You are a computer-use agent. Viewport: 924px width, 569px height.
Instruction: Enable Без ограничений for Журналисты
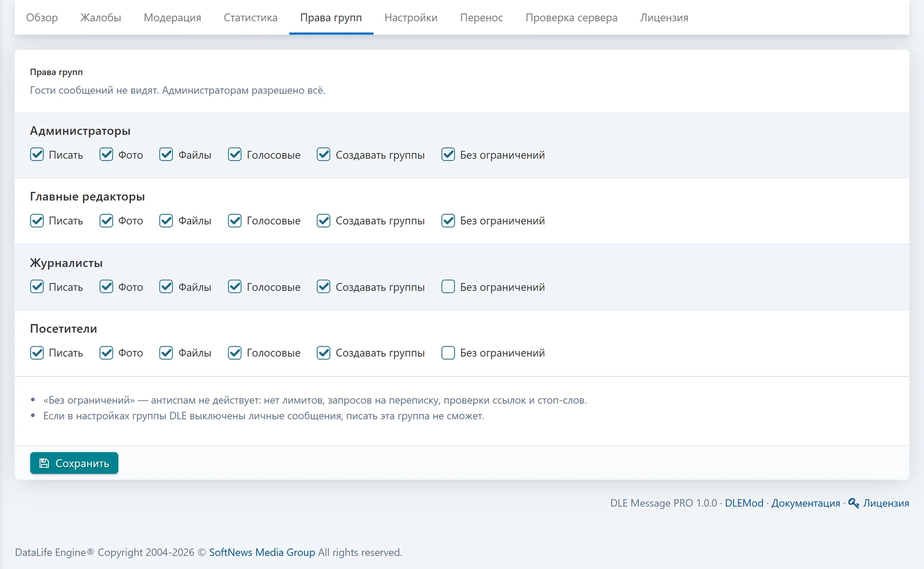pos(448,287)
